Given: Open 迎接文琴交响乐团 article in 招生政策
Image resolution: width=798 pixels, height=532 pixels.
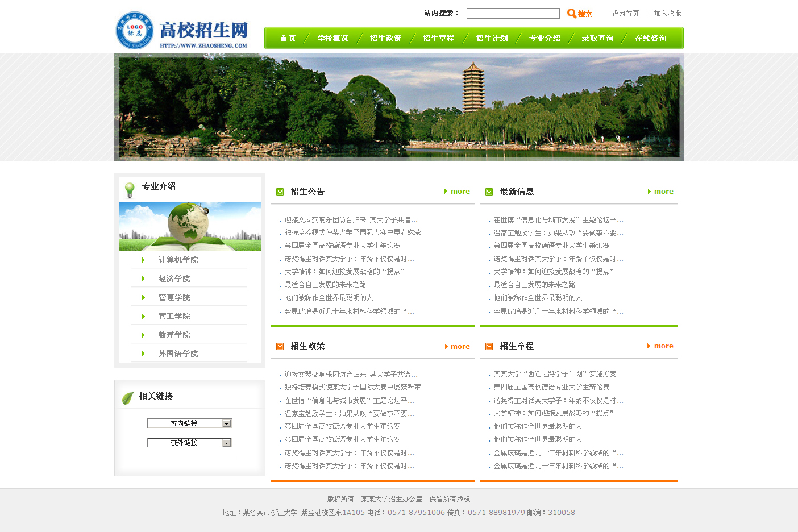Looking at the screenshot, I should [351, 375].
